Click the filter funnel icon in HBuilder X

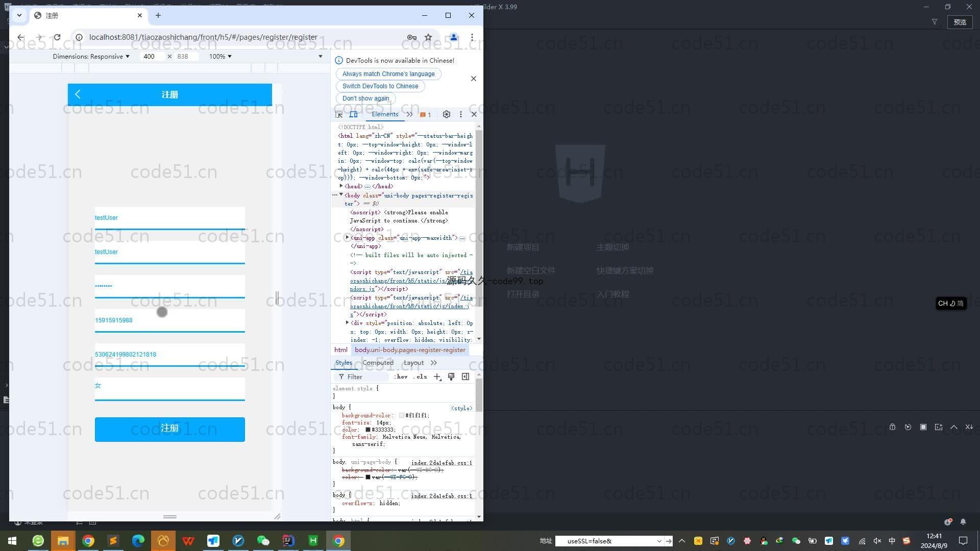(x=935, y=22)
